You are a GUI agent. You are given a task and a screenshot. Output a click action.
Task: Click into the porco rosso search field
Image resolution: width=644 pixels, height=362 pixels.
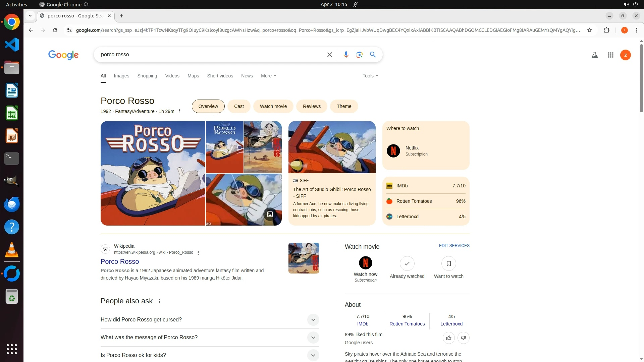point(208,55)
